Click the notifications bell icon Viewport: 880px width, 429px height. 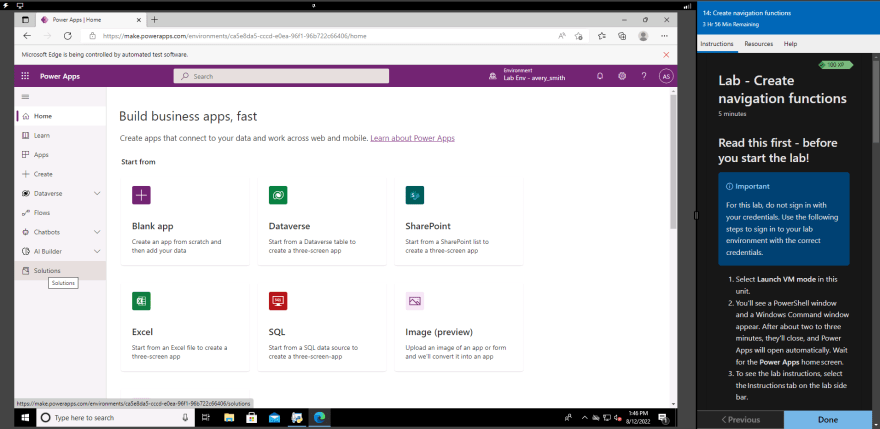(600, 76)
